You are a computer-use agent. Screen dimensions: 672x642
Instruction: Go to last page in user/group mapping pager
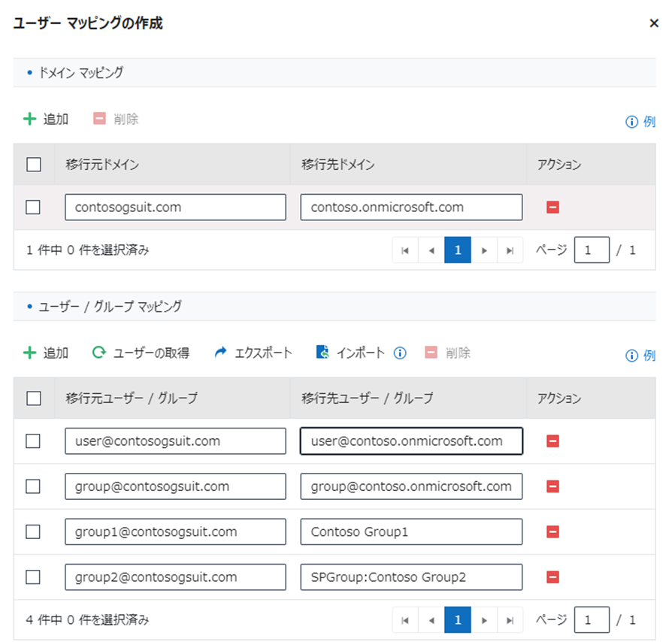[510, 620]
